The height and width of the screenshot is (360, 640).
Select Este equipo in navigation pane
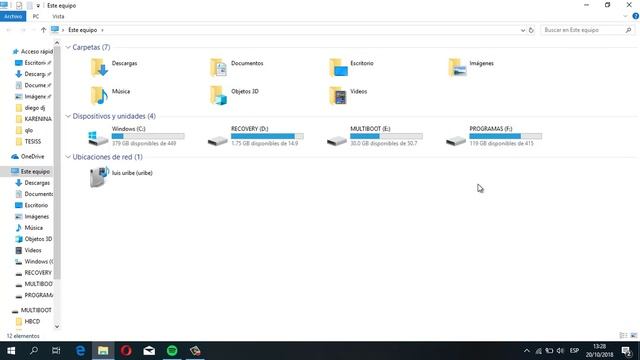pos(31,171)
